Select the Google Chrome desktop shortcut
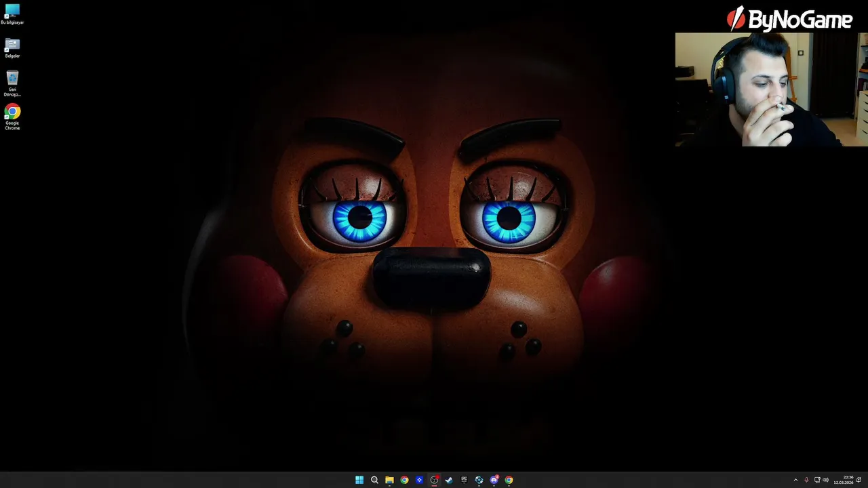The height and width of the screenshot is (488, 868). click(12, 117)
